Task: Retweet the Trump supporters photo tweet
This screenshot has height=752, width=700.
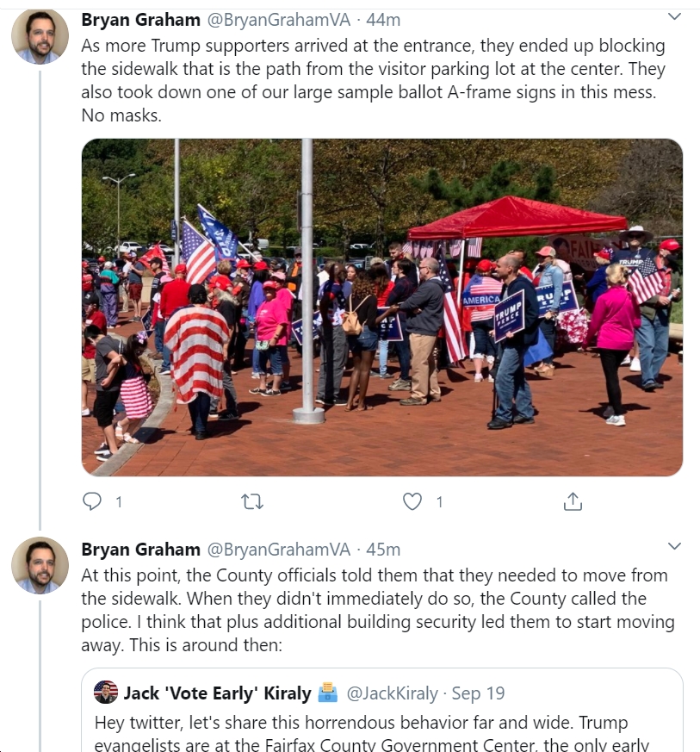Action: tap(252, 501)
